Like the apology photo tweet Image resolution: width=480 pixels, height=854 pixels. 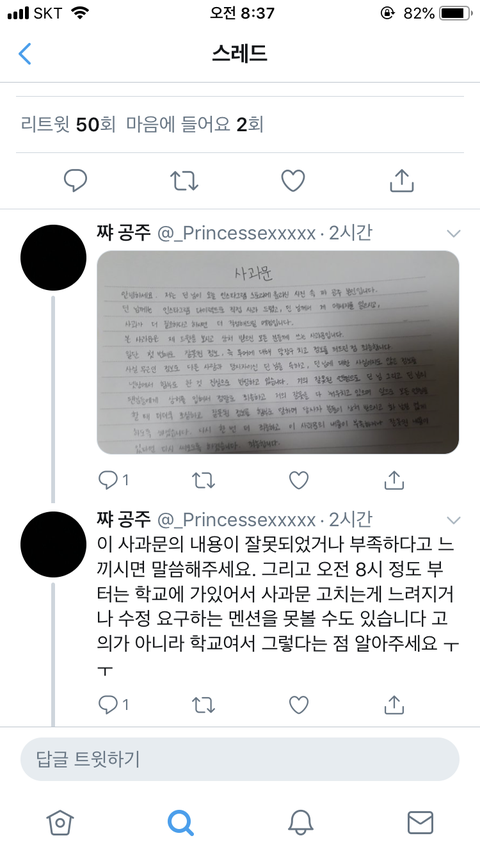(299, 480)
